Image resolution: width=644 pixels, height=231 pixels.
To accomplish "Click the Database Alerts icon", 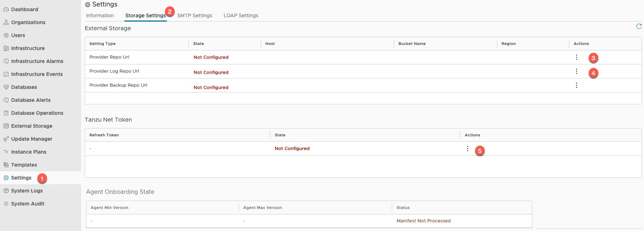I will [6, 100].
